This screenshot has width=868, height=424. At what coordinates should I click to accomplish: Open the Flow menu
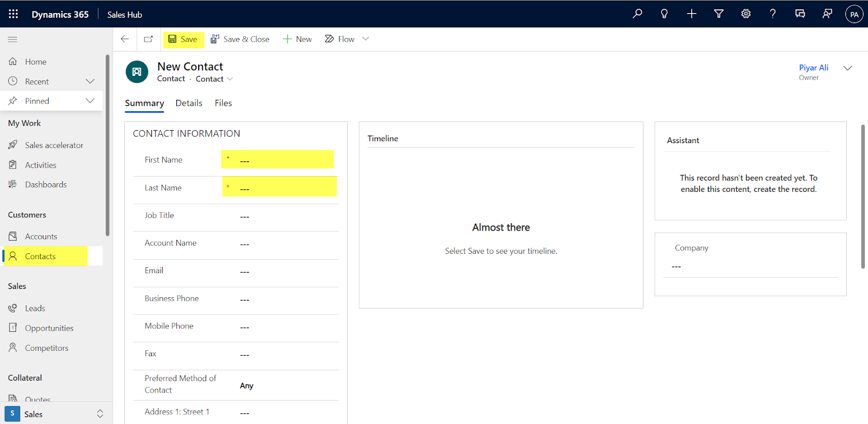point(340,39)
